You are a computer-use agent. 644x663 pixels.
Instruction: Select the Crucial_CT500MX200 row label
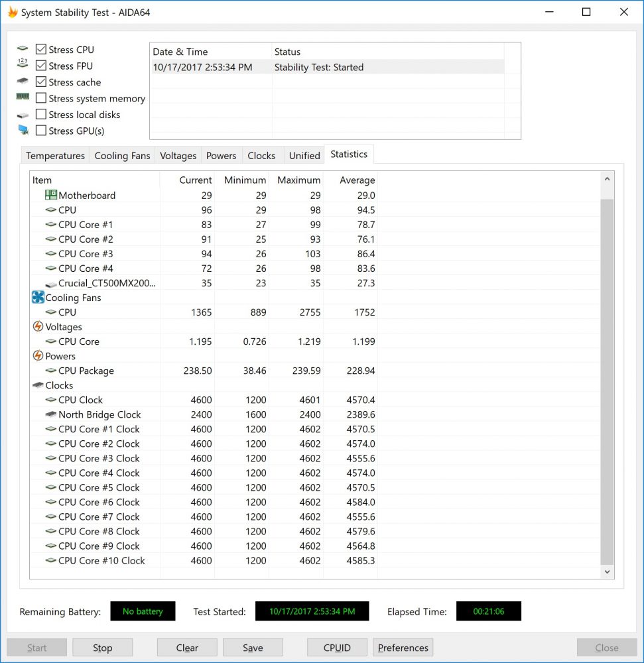[107, 283]
